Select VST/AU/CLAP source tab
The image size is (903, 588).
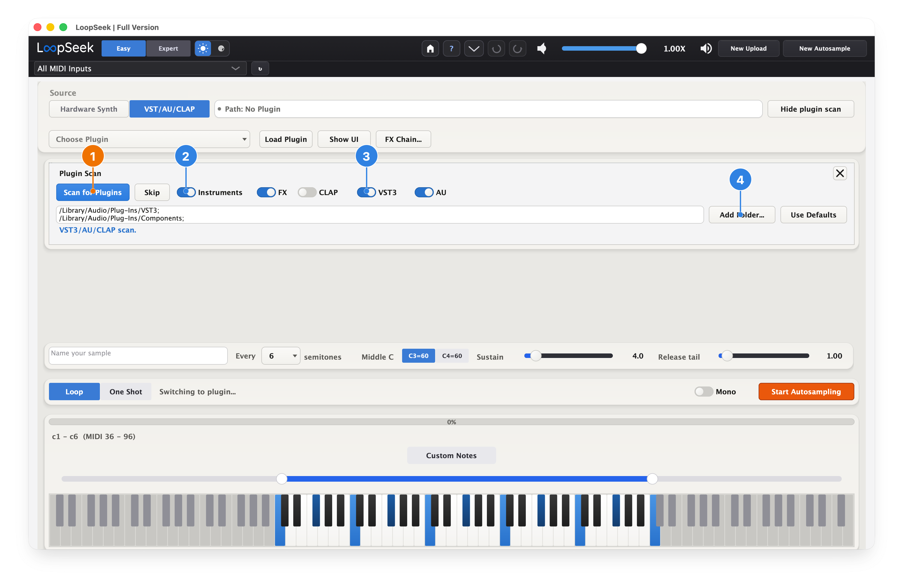tap(170, 109)
